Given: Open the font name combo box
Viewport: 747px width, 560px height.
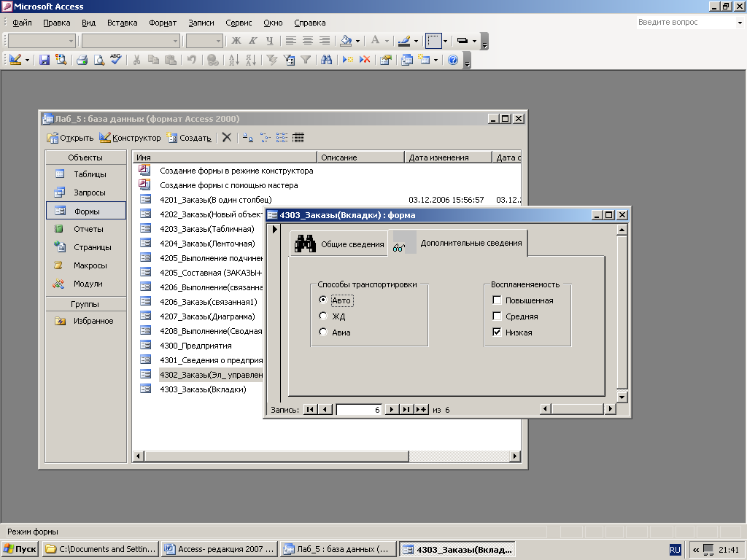Looking at the screenshot, I should (x=131, y=41).
